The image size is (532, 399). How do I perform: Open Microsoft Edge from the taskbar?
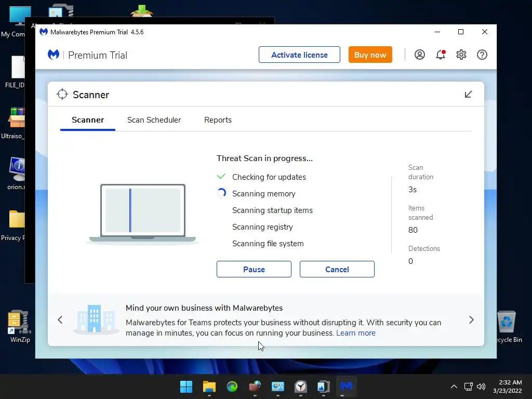[x=232, y=387]
